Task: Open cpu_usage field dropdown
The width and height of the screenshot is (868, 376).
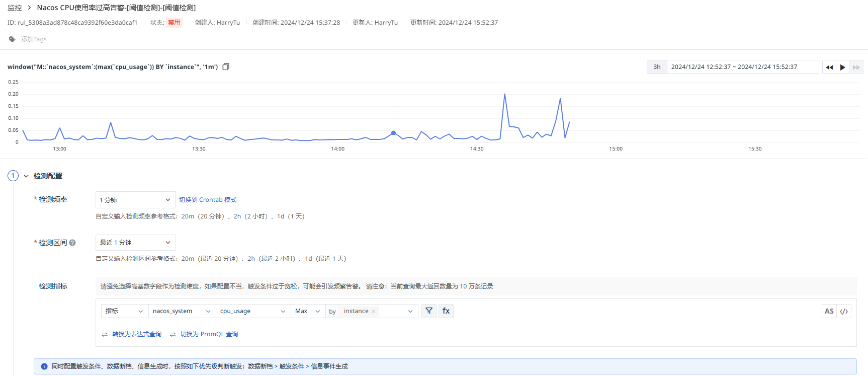Action: tap(253, 311)
